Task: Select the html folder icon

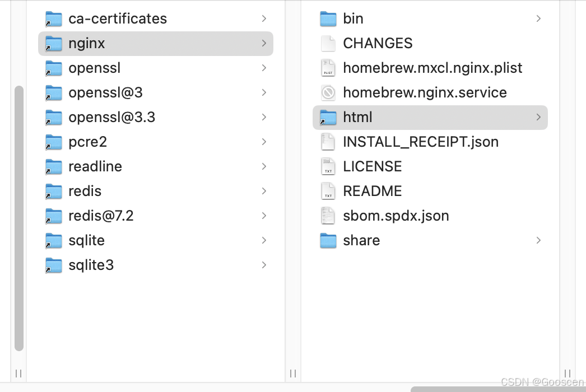Action: [x=328, y=118]
